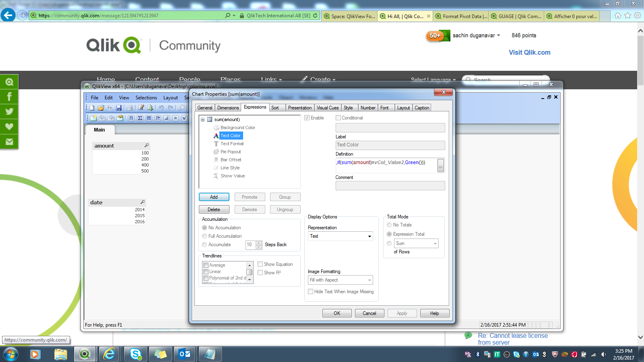Switch to the Presentation tab
Screen dimensions: 644x362
pos(300,108)
